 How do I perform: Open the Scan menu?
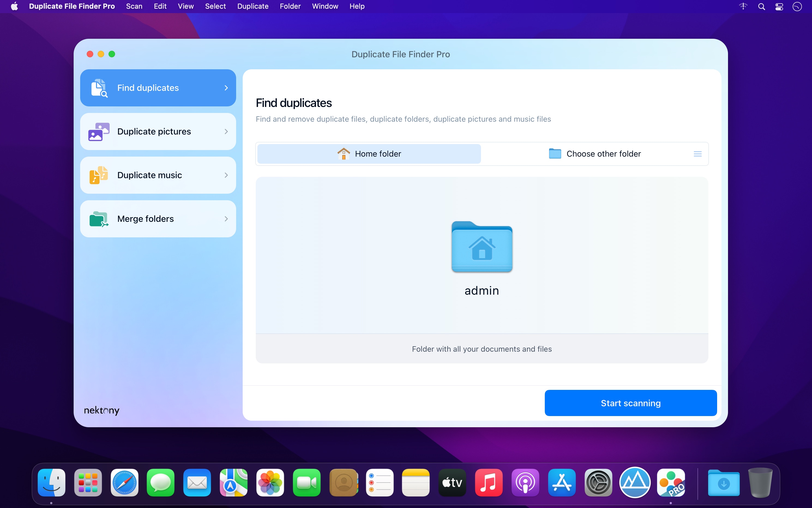[x=134, y=6]
